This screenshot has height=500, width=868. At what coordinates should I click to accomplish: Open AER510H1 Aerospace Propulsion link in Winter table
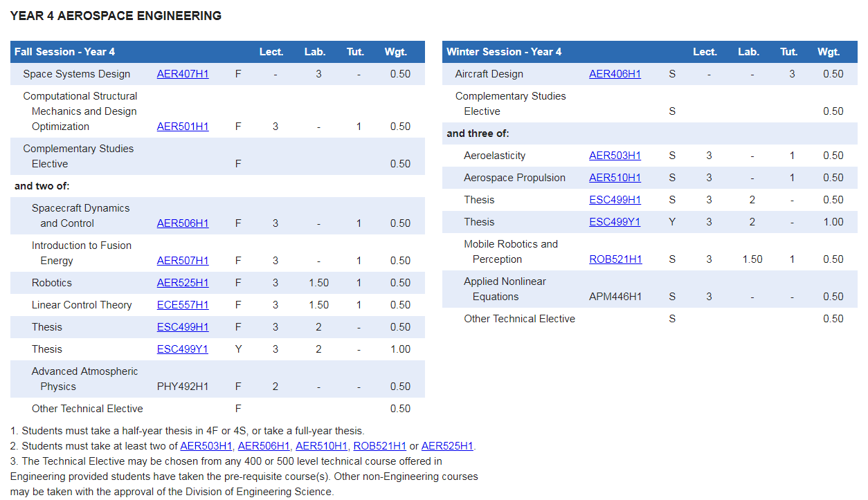(615, 178)
